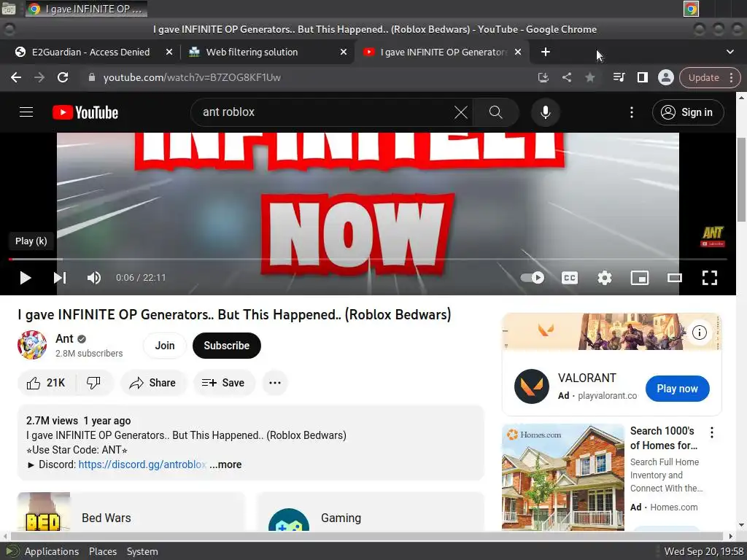Close the Web filtering solution tab

(x=344, y=52)
